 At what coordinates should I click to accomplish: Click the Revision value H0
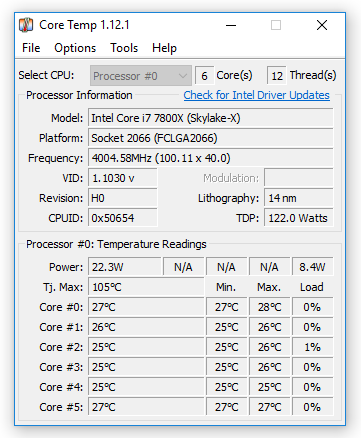[123, 198]
